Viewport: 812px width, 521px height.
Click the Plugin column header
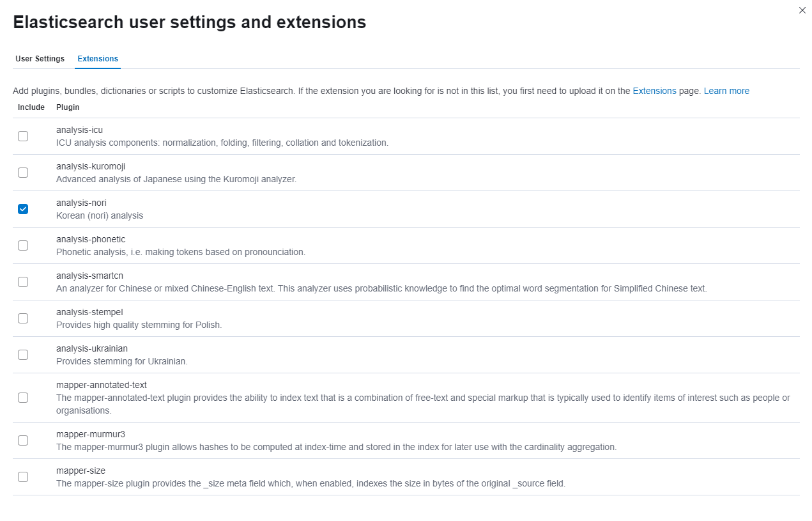click(x=68, y=107)
